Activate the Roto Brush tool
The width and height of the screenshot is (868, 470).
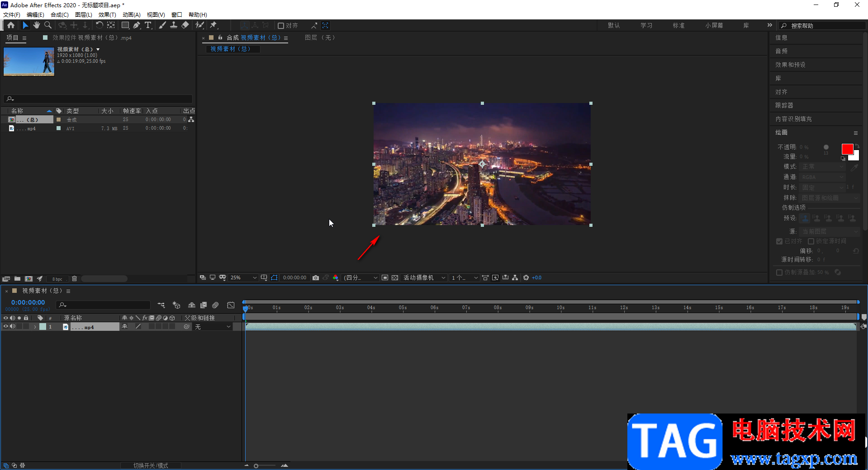tap(199, 25)
